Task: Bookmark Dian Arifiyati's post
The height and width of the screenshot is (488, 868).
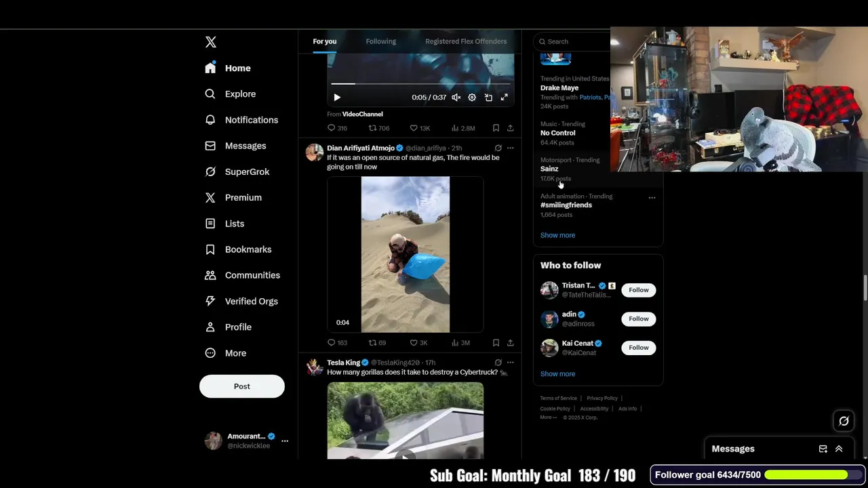Action: pyautogui.click(x=496, y=343)
